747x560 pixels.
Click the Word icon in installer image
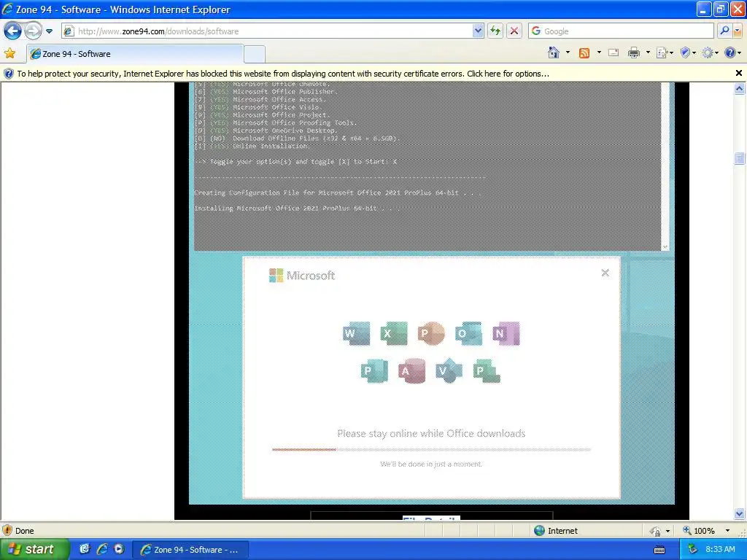356,332
